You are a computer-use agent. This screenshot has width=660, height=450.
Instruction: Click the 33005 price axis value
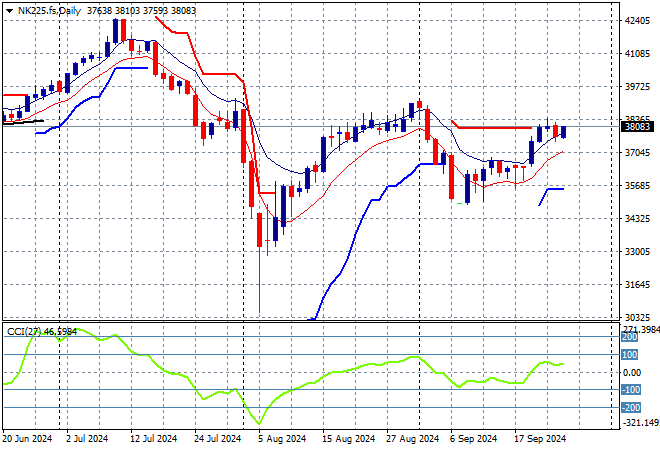point(637,252)
